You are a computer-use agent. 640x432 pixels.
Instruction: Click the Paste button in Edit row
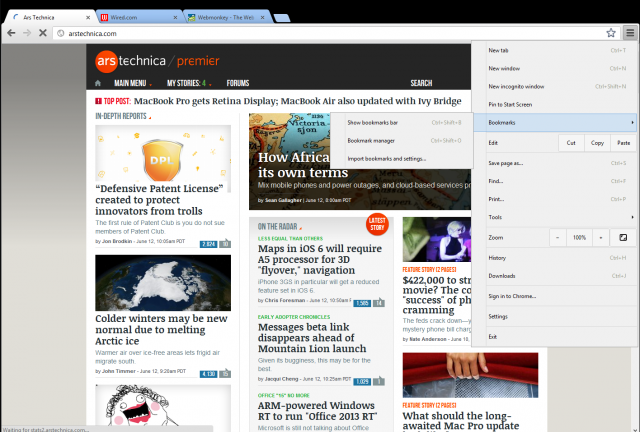pyautogui.click(x=623, y=143)
